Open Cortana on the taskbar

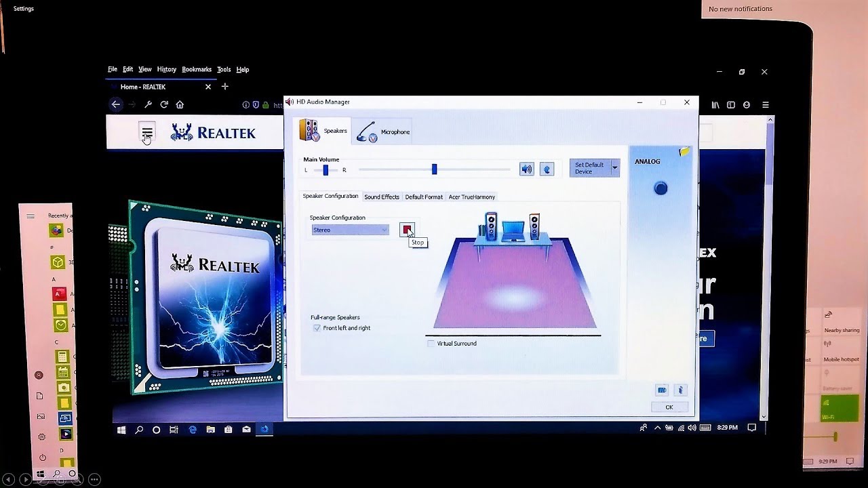[x=156, y=430]
